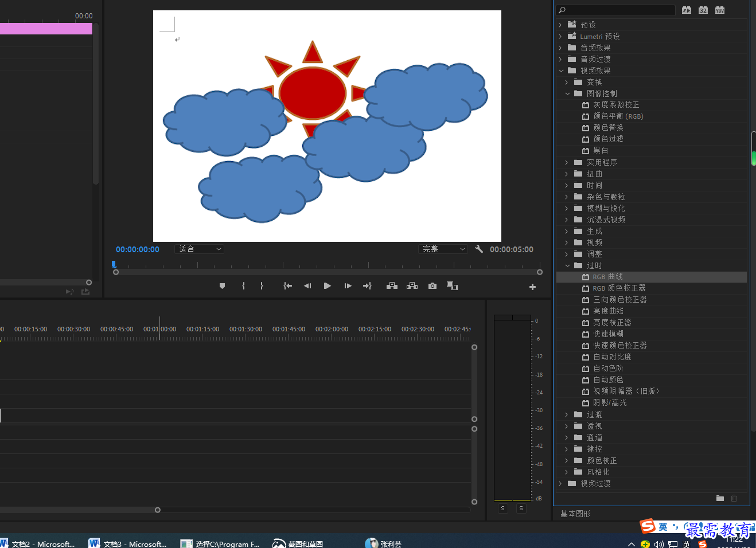Open monitor settings wrench icon

(x=479, y=249)
